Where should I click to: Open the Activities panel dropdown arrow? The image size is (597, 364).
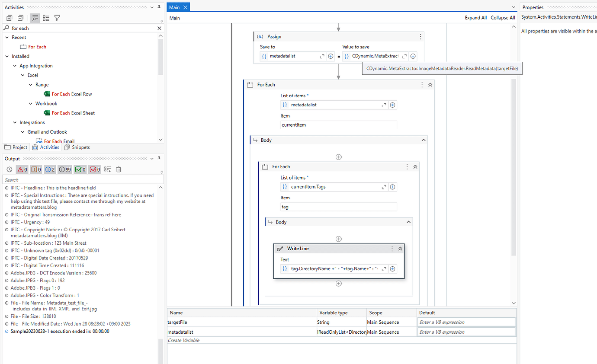[x=151, y=7]
